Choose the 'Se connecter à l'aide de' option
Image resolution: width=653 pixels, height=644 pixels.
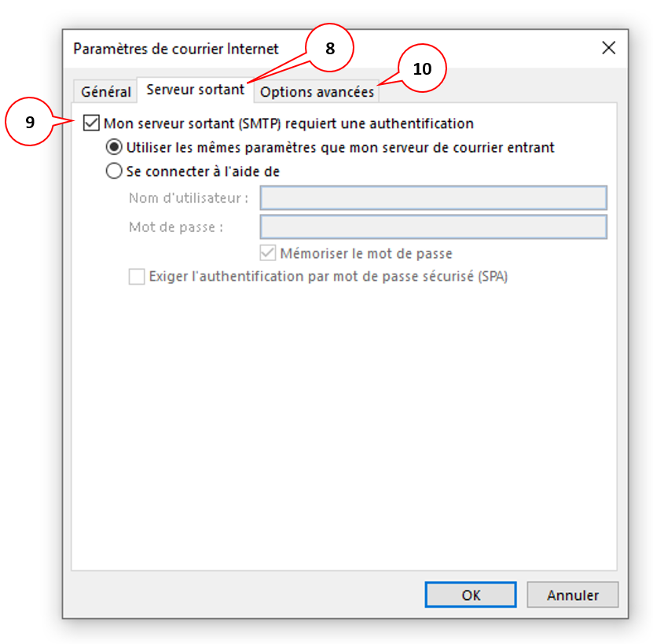[x=114, y=171]
